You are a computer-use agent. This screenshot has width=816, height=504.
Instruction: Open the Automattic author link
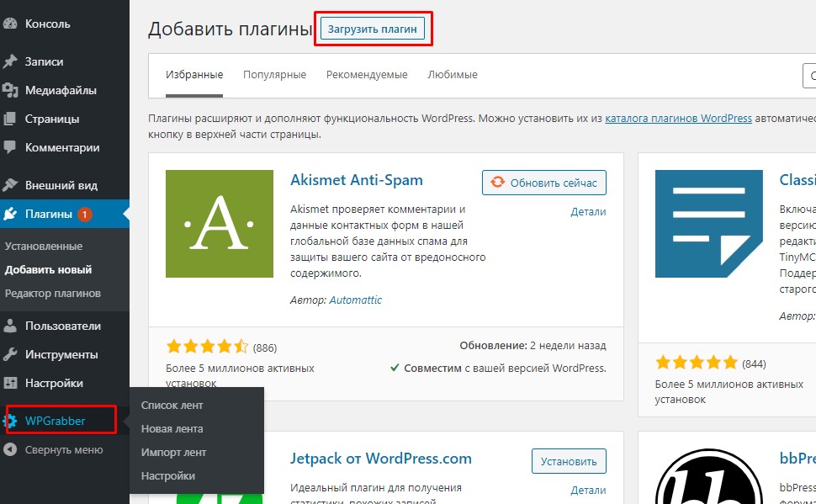tap(356, 300)
